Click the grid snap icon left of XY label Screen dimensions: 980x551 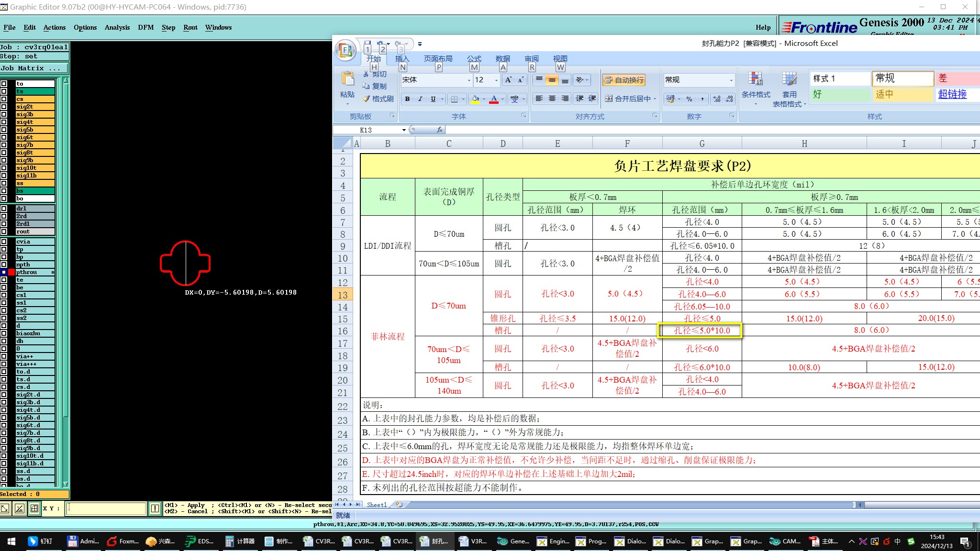click(x=34, y=508)
